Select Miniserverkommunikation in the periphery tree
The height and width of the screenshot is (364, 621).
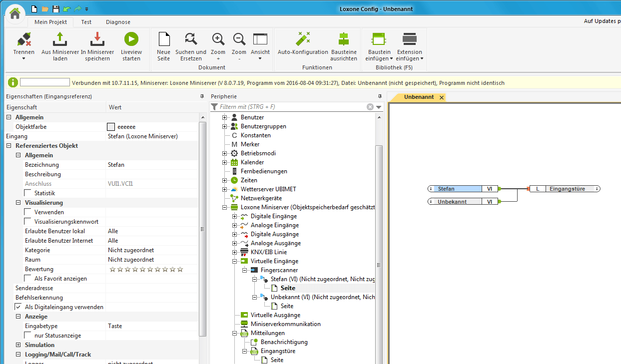(x=285, y=324)
